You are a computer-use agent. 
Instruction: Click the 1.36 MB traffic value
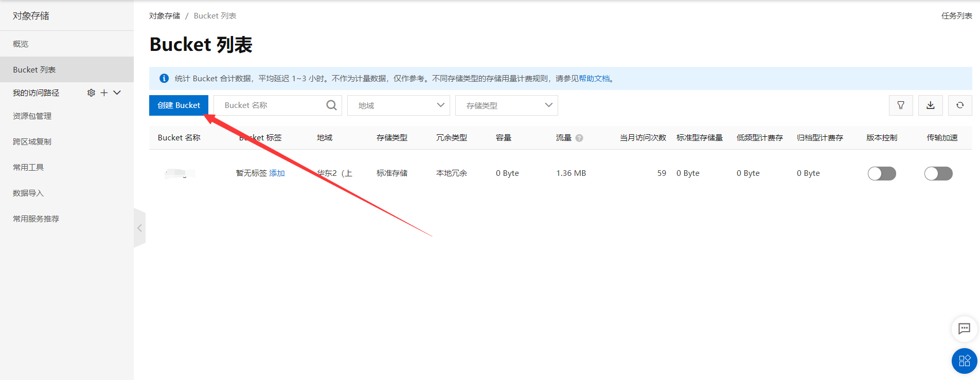coord(571,173)
